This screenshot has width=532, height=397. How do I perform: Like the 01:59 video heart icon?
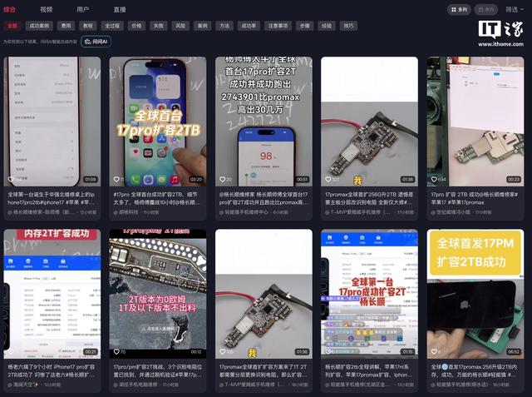[11, 179]
